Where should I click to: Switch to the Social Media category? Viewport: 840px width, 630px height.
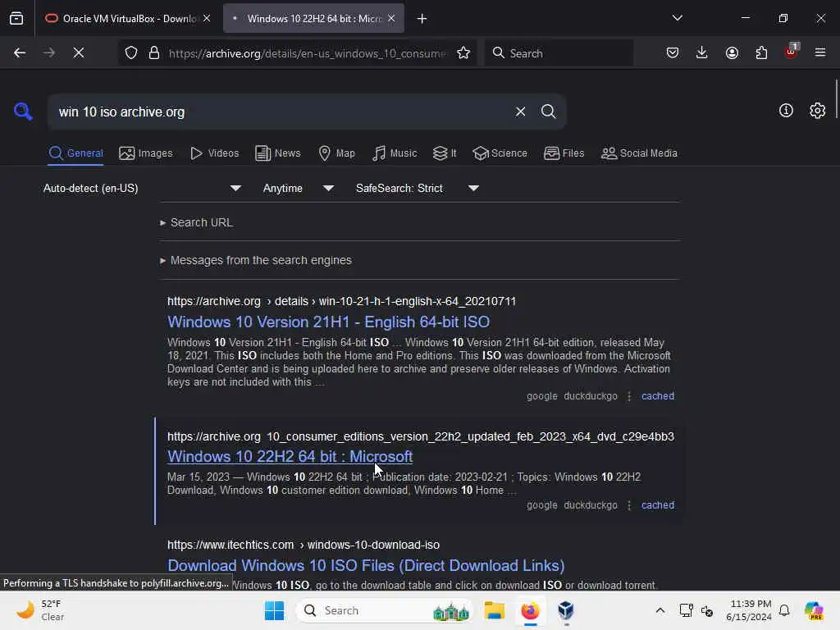click(639, 153)
